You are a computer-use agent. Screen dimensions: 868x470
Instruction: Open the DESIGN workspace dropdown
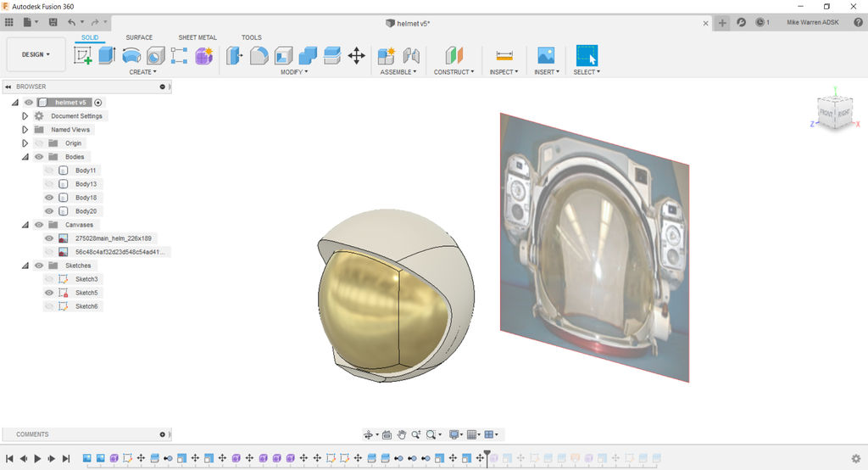(36, 54)
